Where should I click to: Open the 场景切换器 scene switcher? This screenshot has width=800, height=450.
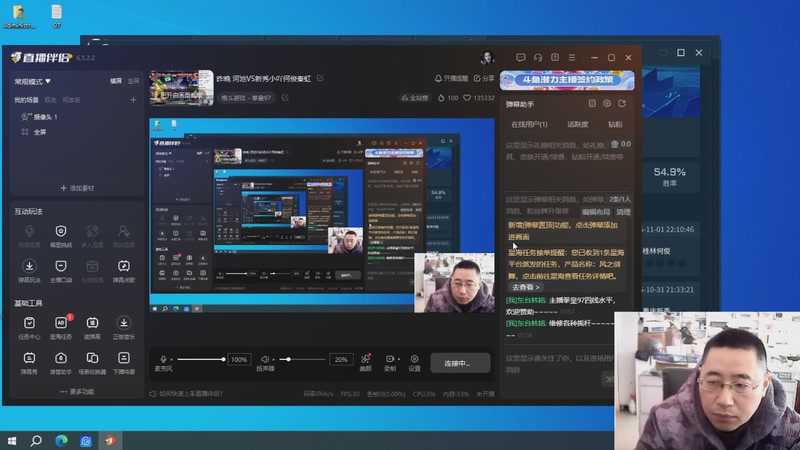coord(92,362)
